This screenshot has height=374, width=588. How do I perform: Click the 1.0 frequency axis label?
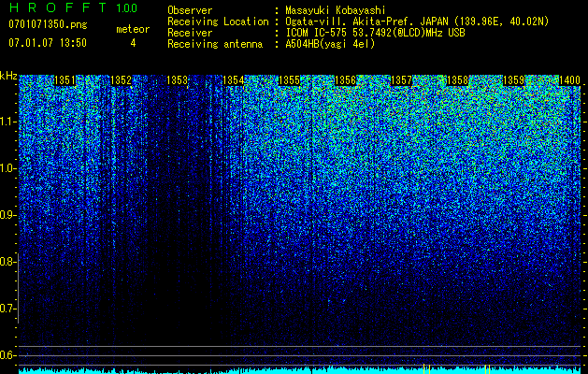[x=7, y=168]
